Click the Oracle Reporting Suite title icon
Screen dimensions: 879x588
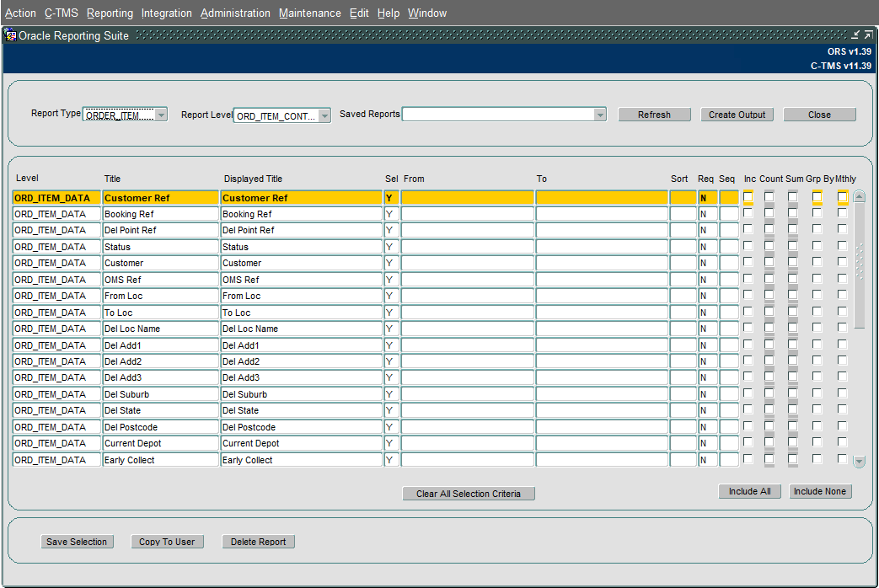click(10, 36)
